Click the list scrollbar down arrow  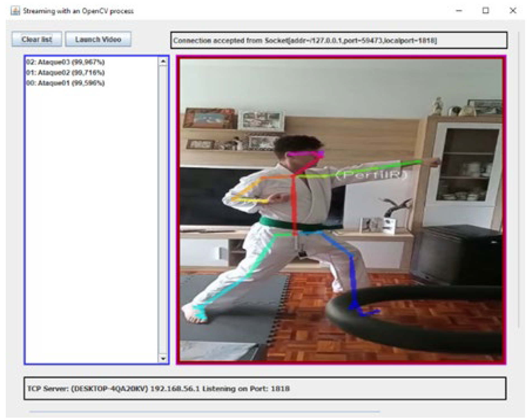[163, 358]
